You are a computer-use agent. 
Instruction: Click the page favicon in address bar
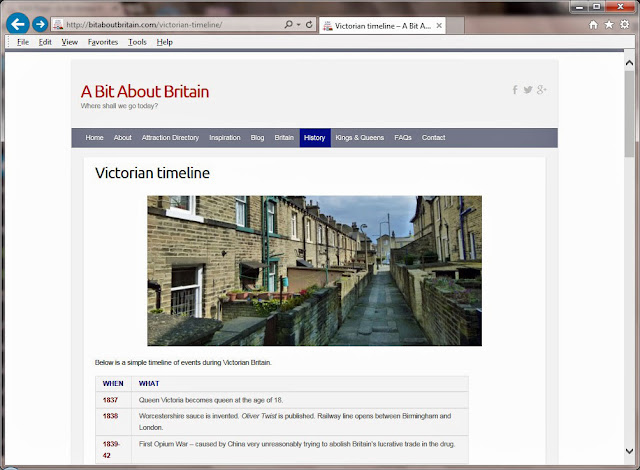58,24
